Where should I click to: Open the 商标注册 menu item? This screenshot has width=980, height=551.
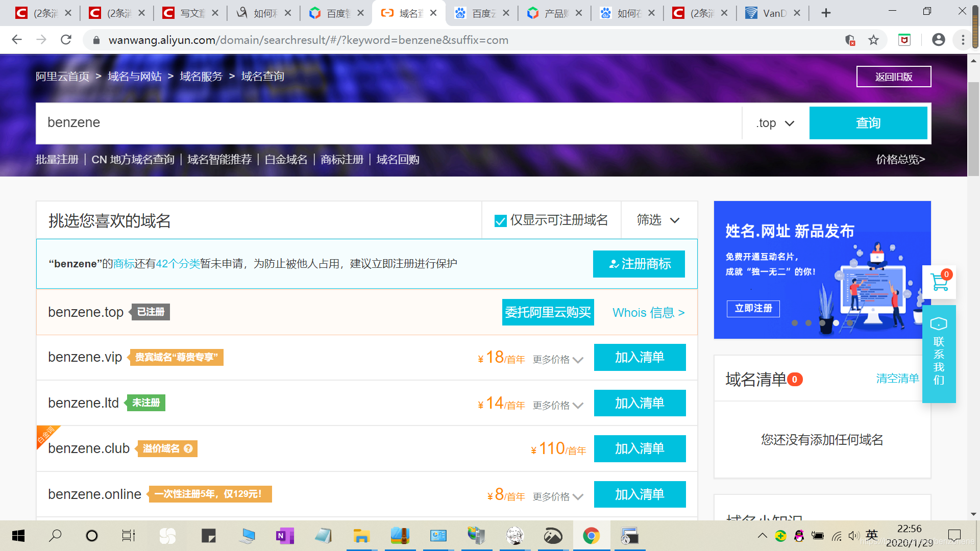click(x=341, y=159)
